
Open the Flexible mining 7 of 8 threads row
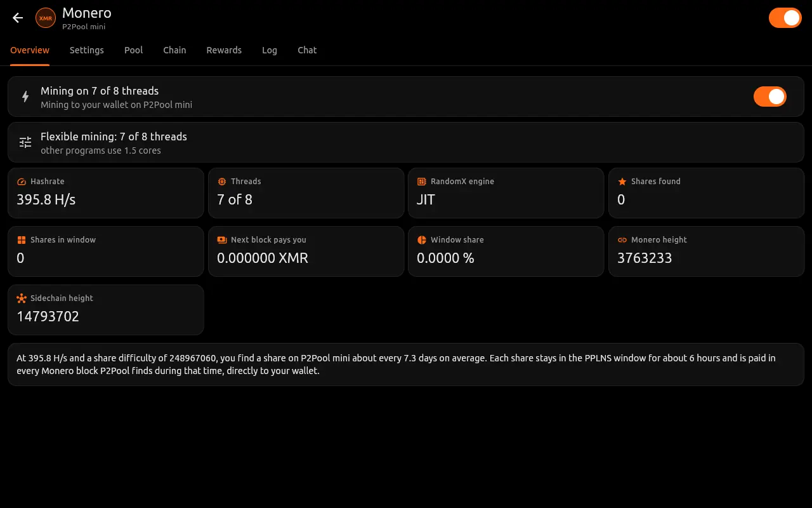406,142
